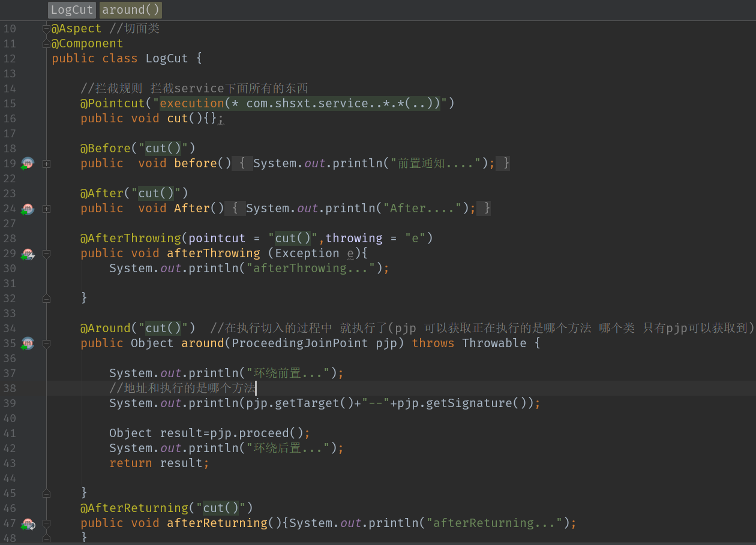The width and height of the screenshot is (756, 545).
Task: Click advice gutter icon beside After() method
Action: pyautogui.click(x=28, y=209)
